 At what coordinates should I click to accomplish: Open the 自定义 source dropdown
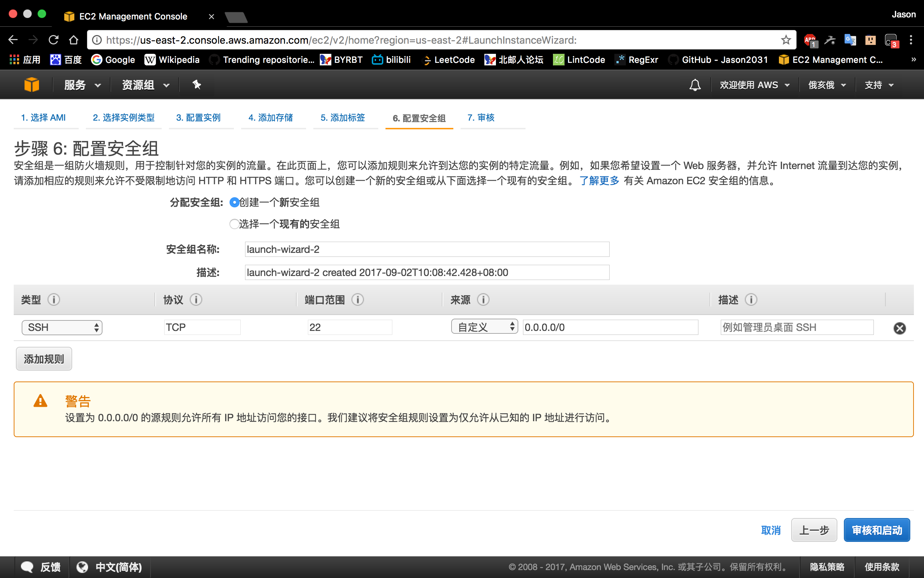tap(484, 327)
